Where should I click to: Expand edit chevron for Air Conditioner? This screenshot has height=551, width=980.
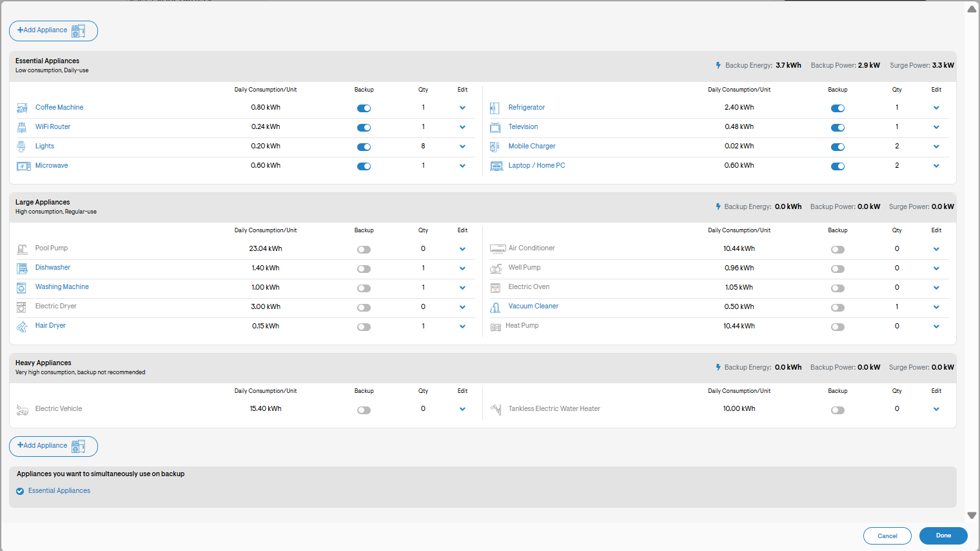pos(936,249)
